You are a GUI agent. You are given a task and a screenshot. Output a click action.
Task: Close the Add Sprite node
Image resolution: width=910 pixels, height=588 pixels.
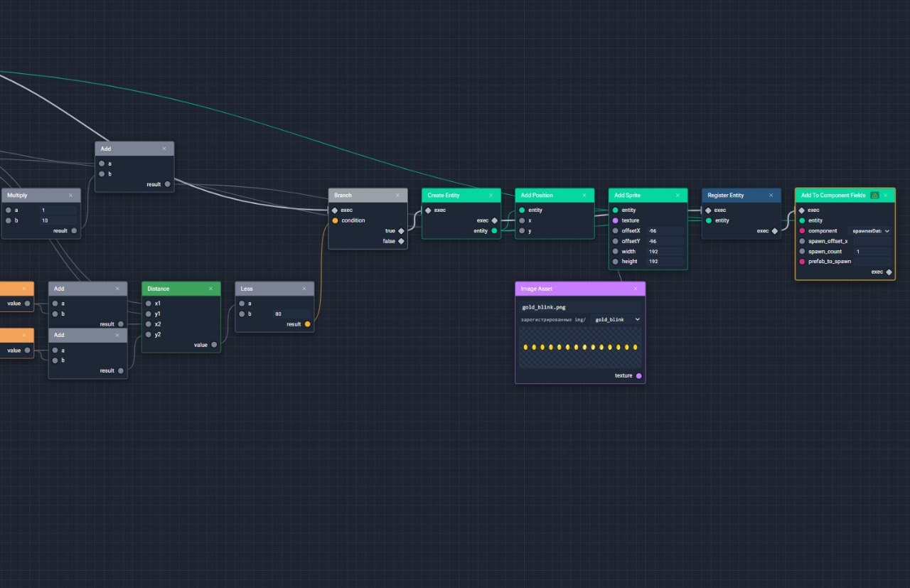coord(678,196)
